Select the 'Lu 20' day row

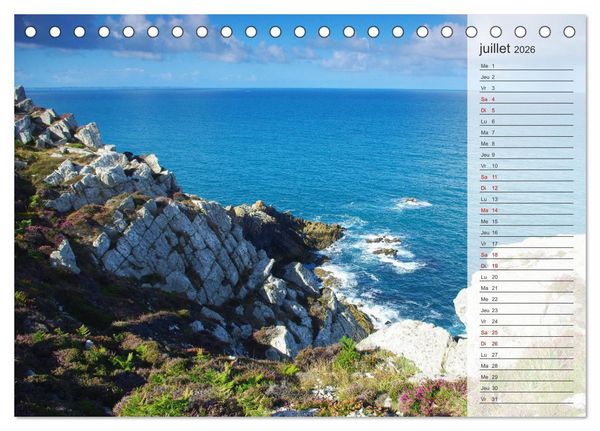tap(527, 277)
